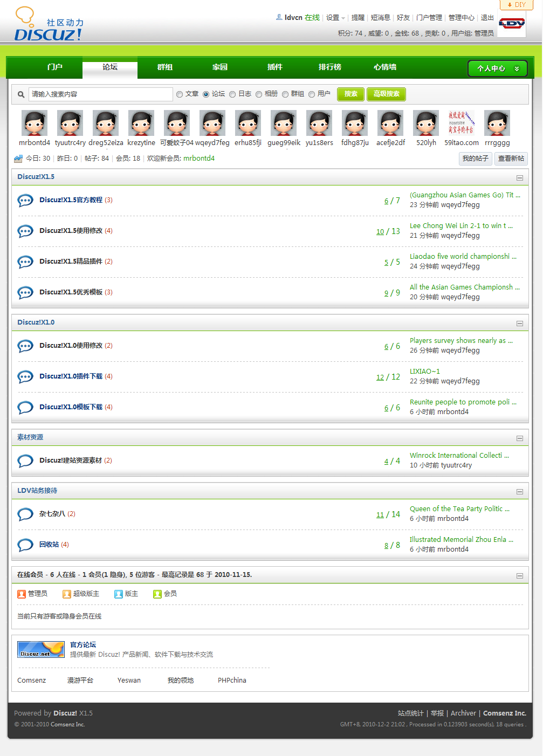Select the 论坛 search radio button
543x756 pixels.
coord(206,94)
